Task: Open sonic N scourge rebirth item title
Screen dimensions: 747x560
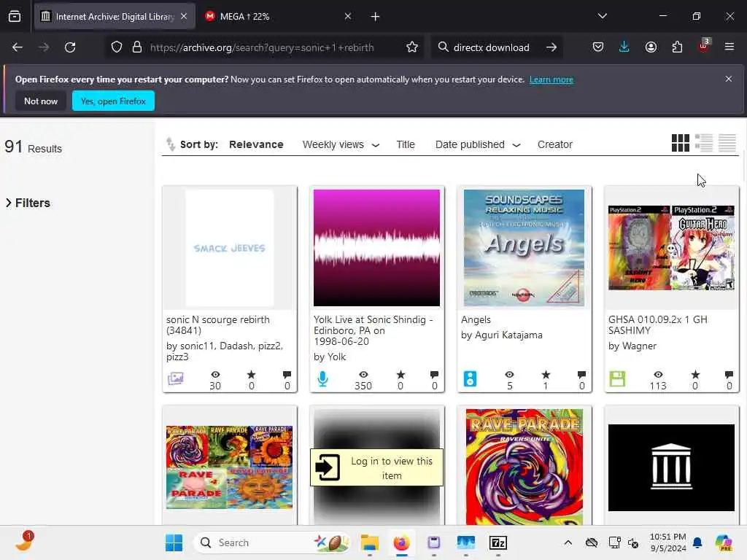Action: [x=217, y=324]
